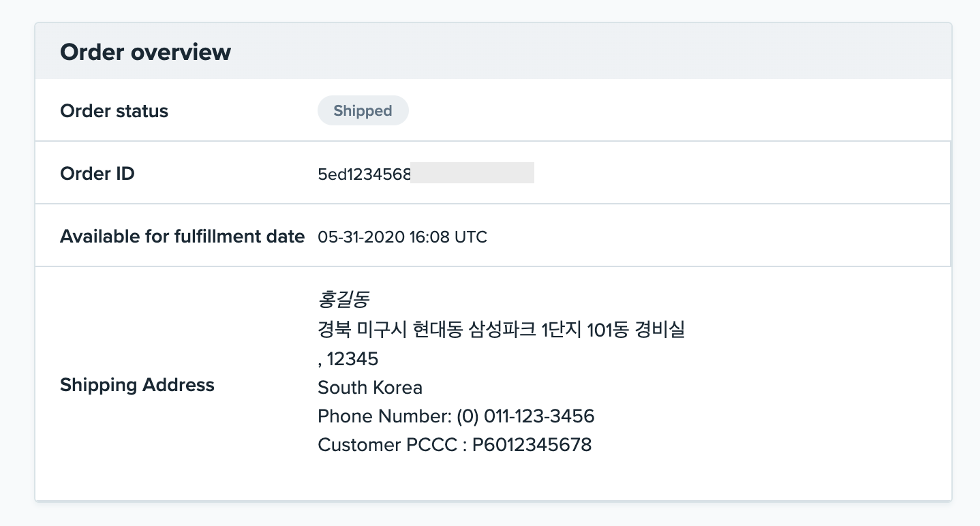980x526 pixels.
Task: Select the Shipping Address label
Action: point(137,385)
